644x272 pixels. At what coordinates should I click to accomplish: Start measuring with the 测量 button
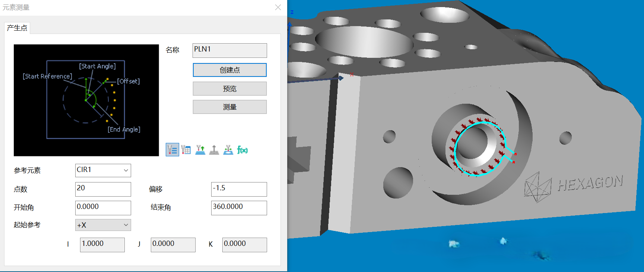[229, 107]
